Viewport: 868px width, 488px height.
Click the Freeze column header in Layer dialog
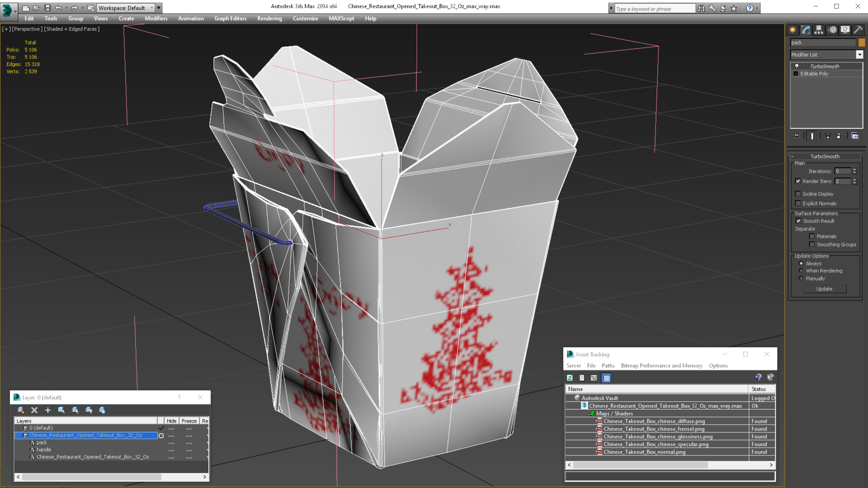[189, 421]
